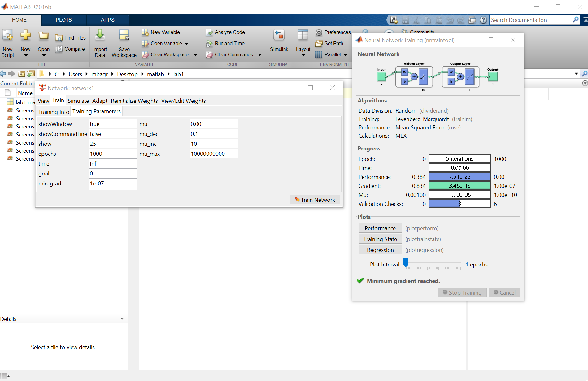Click the Name column header
The image size is (588, 381).
tap(25, 93)
